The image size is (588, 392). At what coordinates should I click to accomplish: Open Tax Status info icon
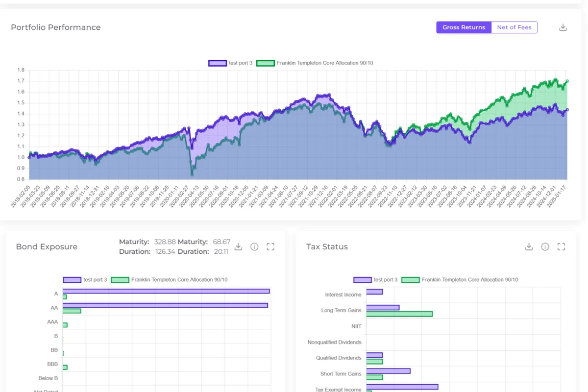(x=545, y=246)
